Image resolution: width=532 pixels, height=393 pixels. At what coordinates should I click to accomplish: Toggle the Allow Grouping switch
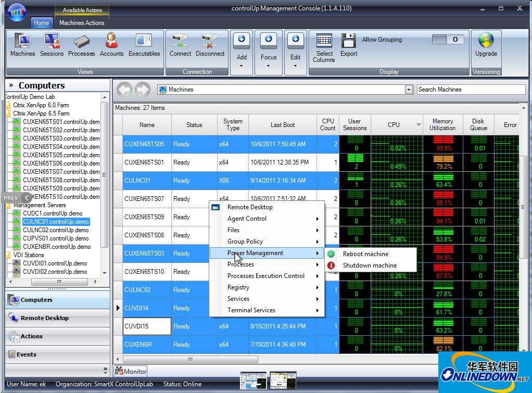click(x=448, y=39)
